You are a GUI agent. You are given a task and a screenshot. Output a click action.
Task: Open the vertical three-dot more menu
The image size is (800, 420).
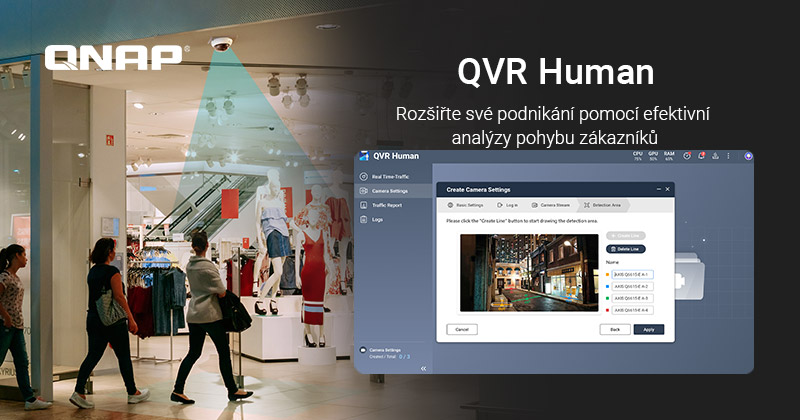coord(729,156)
